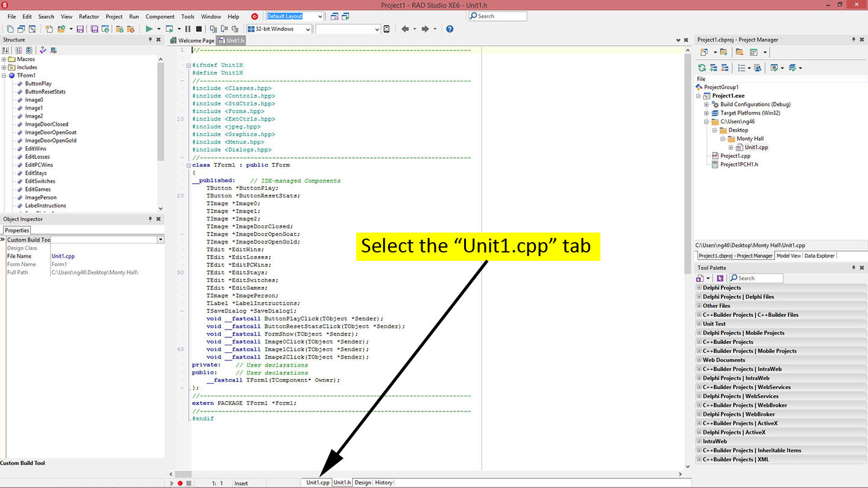Click the Save All toolbar icon
Viewport: 868px width, 488px height.
coord(94,29)
